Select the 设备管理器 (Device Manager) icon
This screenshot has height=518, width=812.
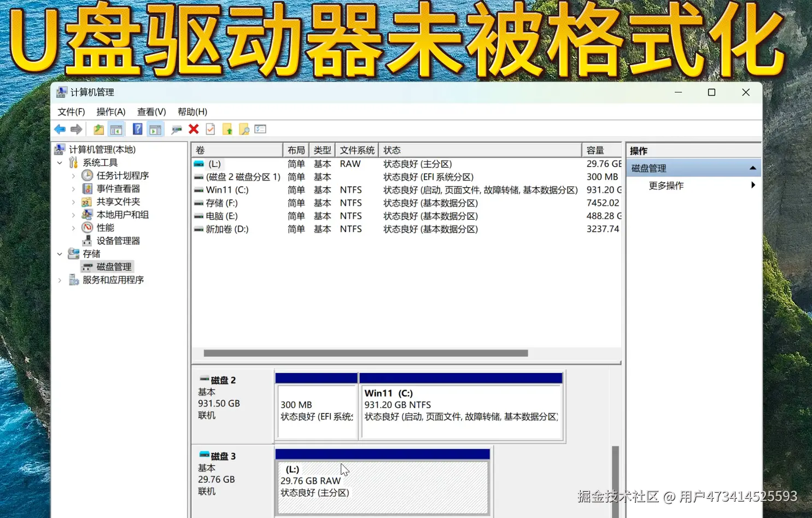pyautogui.click(x=87, y=240)
